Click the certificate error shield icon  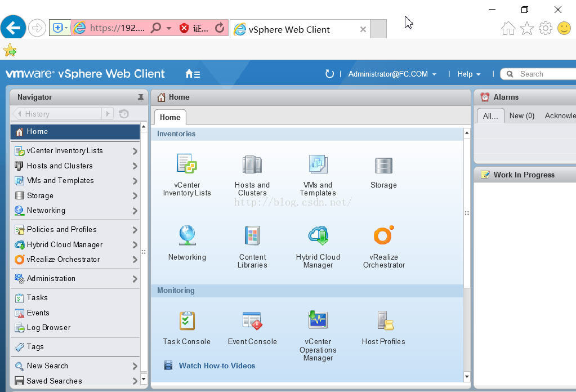(x=184, y=28)
